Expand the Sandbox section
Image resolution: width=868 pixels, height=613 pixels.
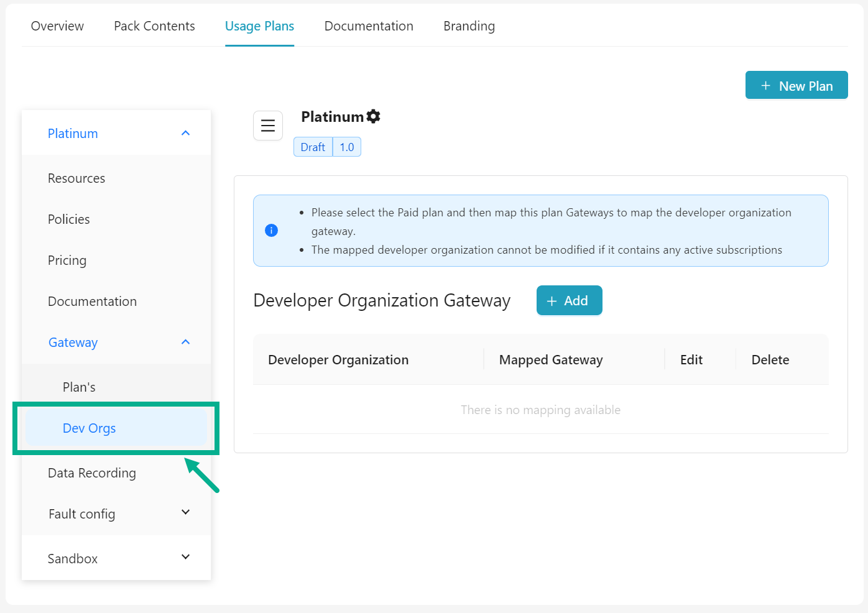[x=185, y=557]
